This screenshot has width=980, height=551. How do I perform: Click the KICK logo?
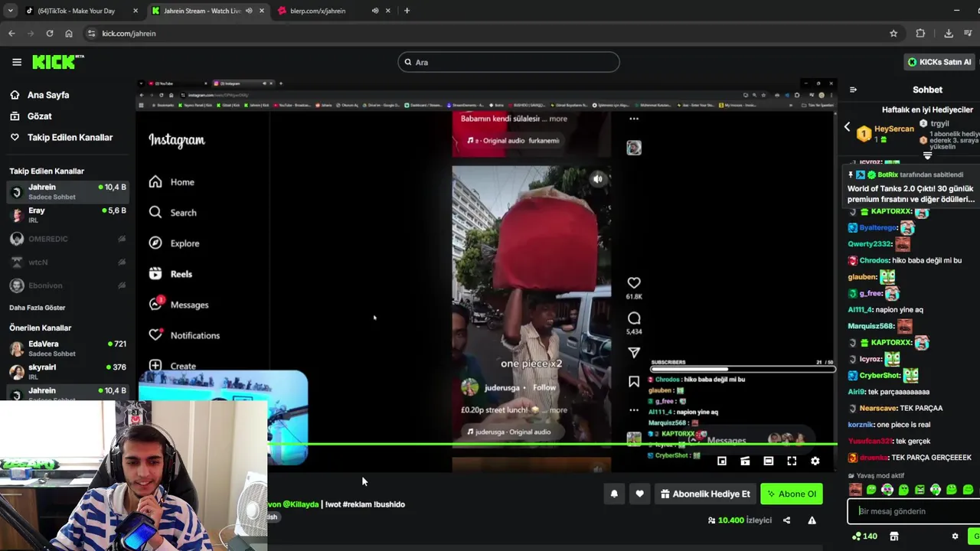(58, 62)
